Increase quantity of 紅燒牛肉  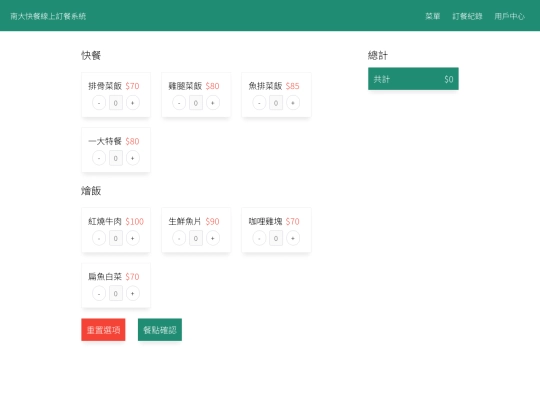pos(133,238)
